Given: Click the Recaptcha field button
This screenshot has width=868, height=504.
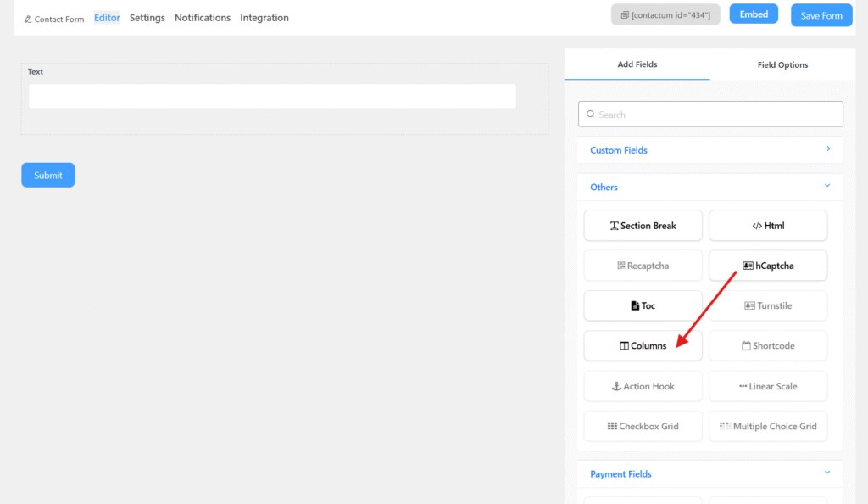Looking at the screenshot, I should click(x=643, y=266).
